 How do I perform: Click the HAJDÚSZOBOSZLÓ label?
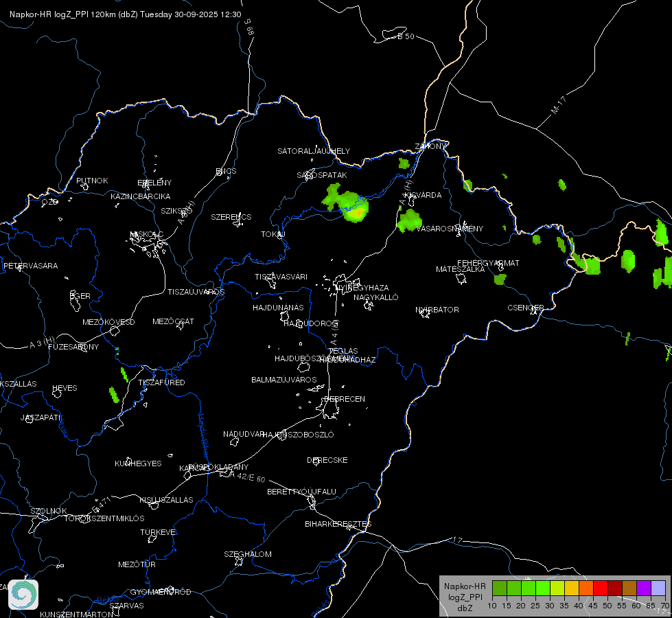pos(299,435)
